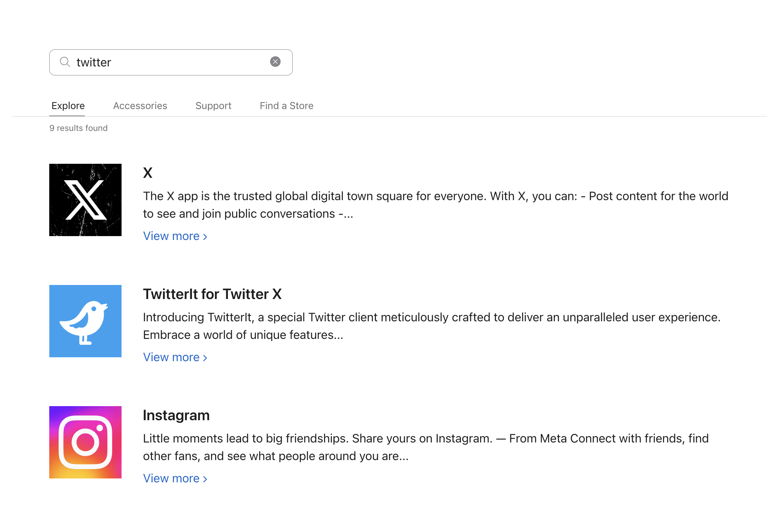View more about TwitterIt for Twitter X
This screenshot has height=532, width=777.
tap(175, 357)
